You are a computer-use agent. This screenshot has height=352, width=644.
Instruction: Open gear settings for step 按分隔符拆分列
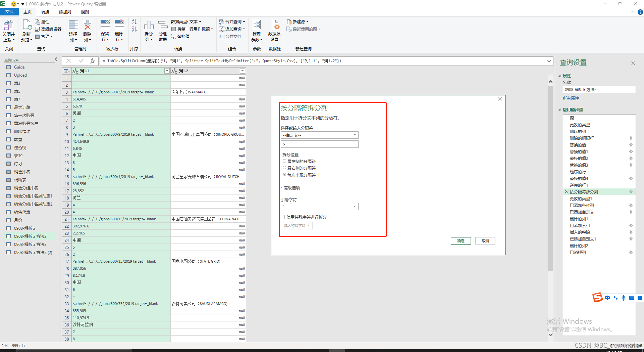631,192
